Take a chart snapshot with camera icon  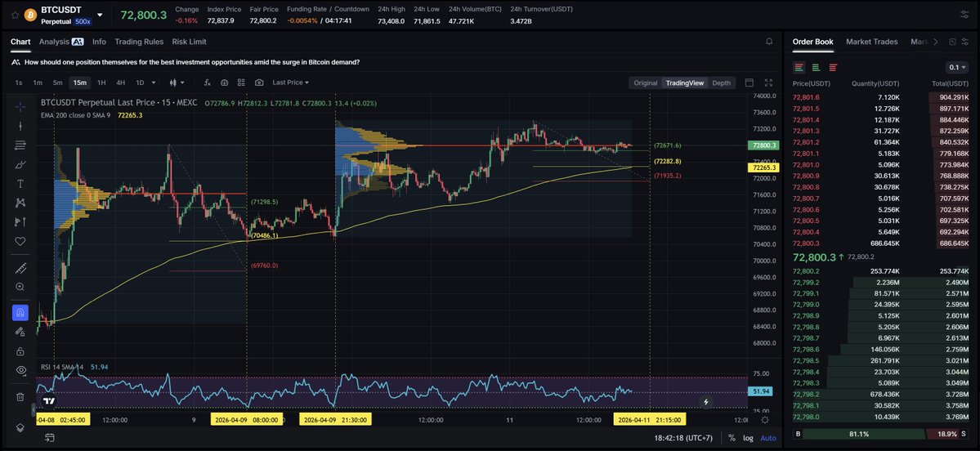259,83
